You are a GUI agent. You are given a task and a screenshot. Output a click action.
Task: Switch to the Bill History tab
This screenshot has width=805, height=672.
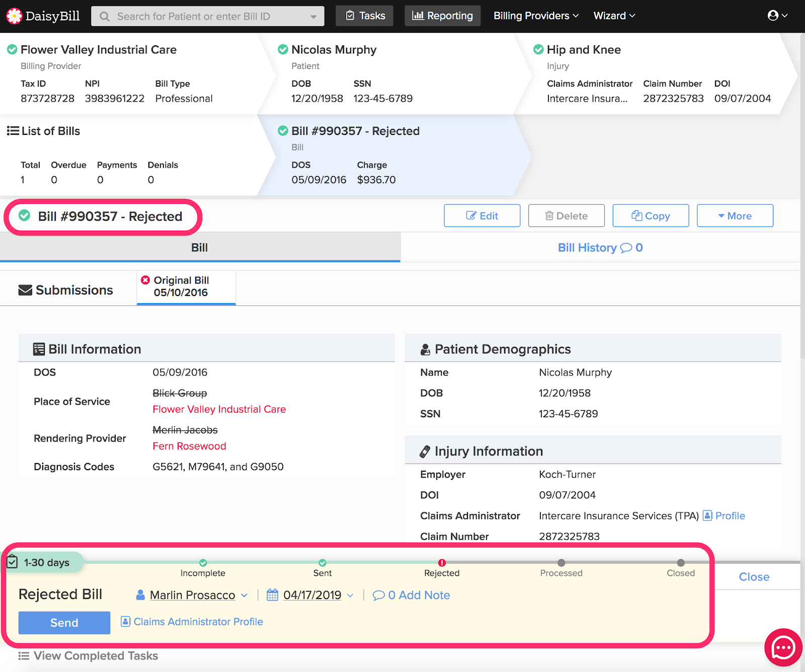600,247
